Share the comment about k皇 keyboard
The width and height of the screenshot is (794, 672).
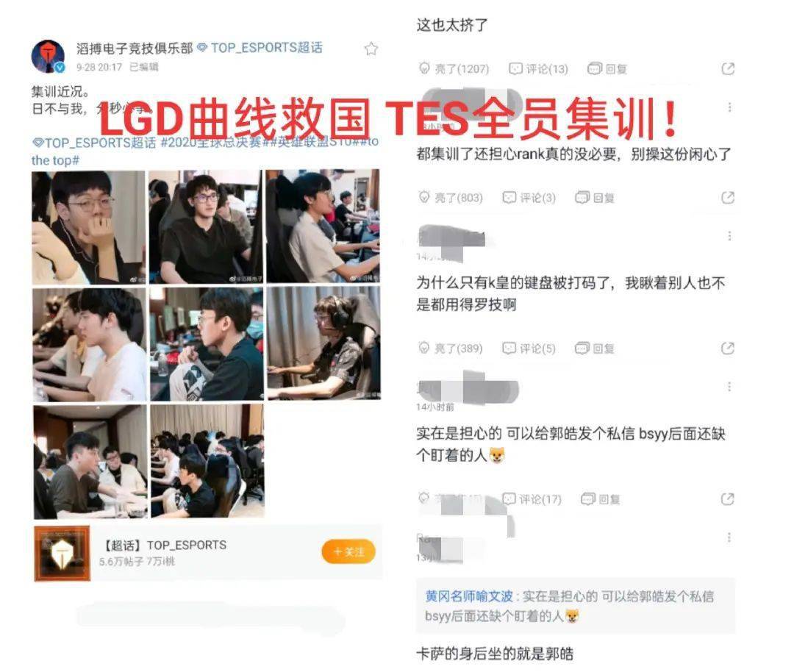click(728, 348)
